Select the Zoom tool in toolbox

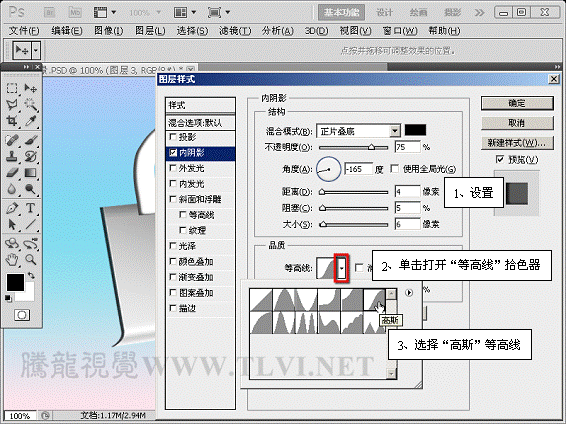point(31,259)
